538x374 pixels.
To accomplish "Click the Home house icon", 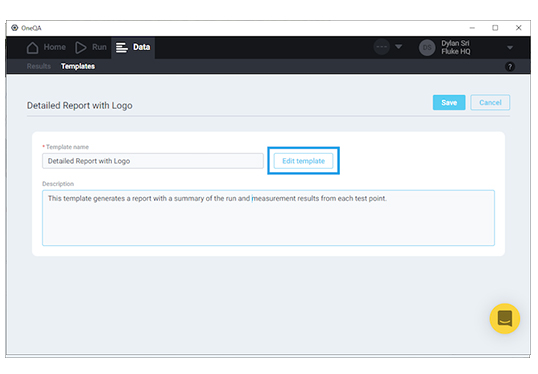I will coord(32,47).
